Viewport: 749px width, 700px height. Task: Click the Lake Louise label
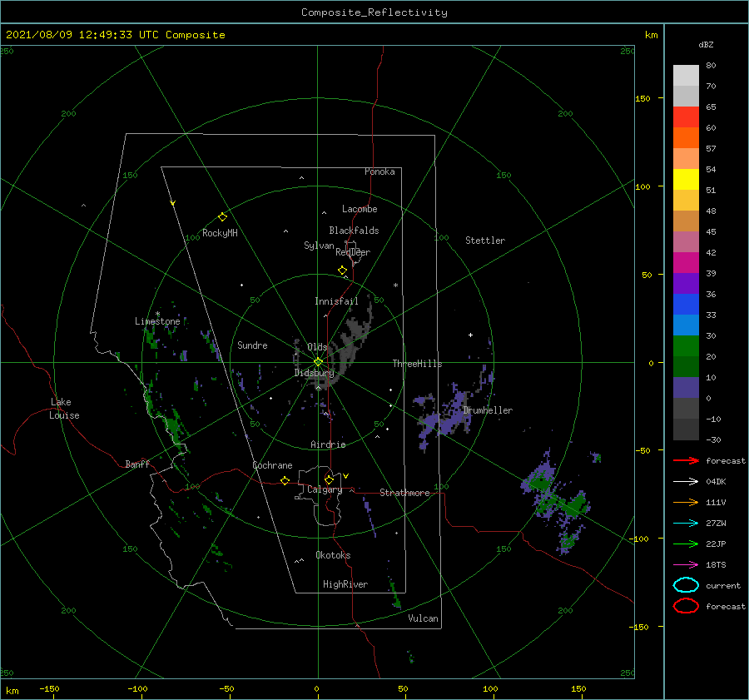pos(64,409)
